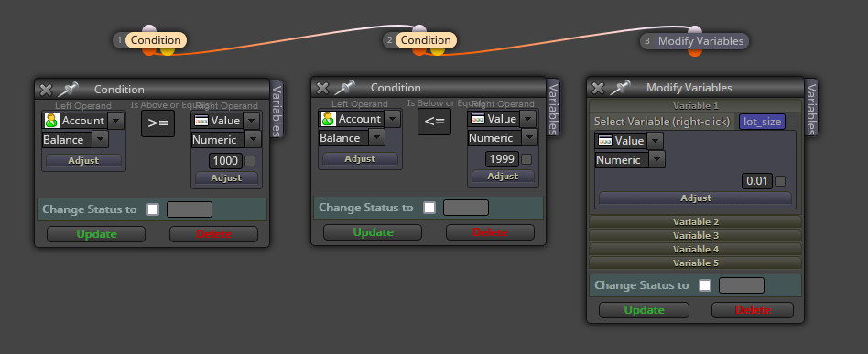
Task: Tick the checkbox beside the 1999 value
Action: click(526, 159)
